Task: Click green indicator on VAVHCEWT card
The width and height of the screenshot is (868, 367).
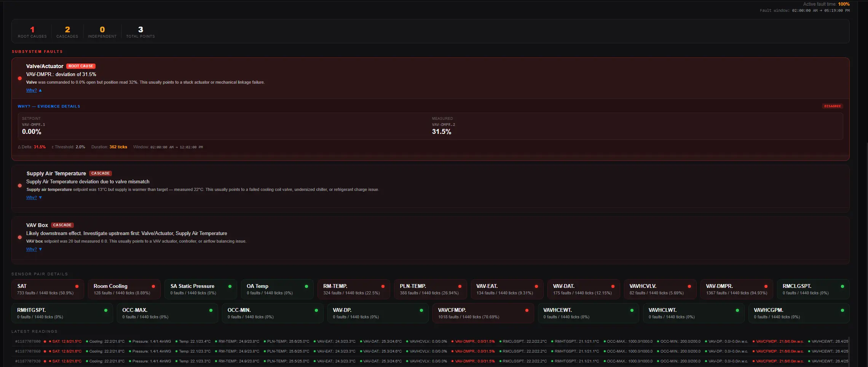Action: pyautogui.click(x=632, y=310)
